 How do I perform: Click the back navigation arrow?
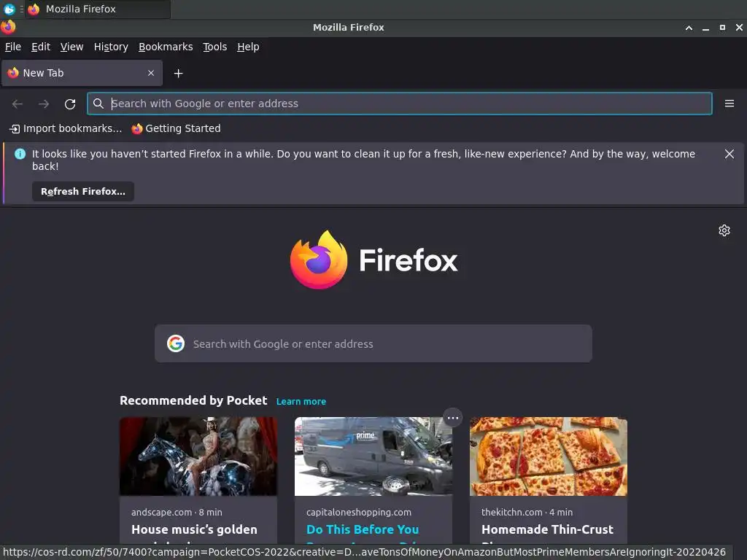[18, 104]
